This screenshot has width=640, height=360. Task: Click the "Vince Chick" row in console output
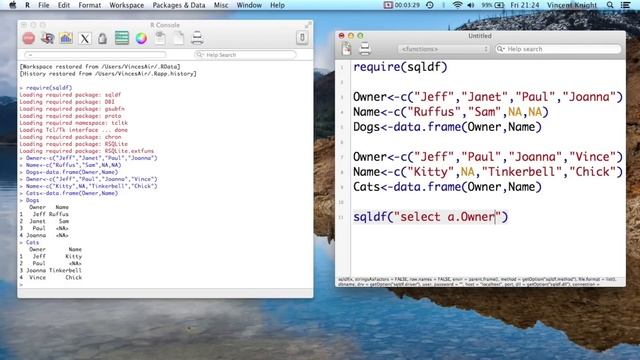51,278
